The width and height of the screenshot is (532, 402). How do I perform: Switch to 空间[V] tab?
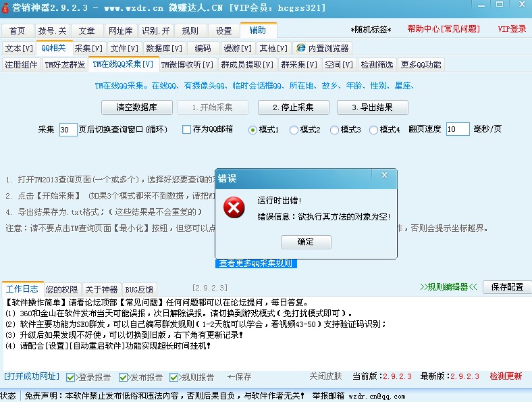339,64
